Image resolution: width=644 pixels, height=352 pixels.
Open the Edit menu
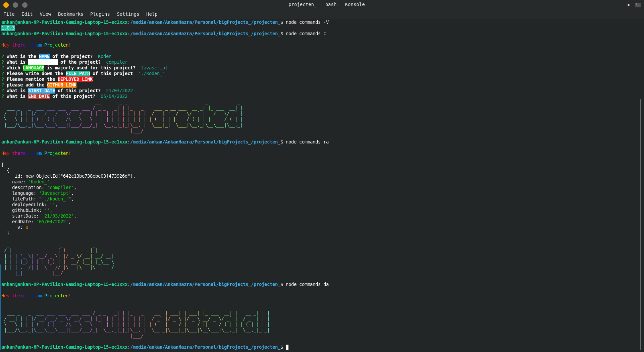point(26,14)
